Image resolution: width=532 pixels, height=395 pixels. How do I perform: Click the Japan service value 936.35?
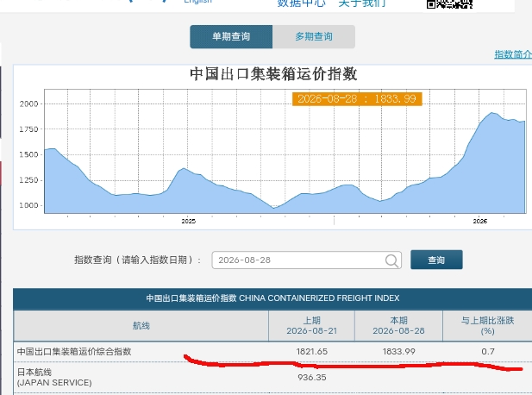pos(312,378)
